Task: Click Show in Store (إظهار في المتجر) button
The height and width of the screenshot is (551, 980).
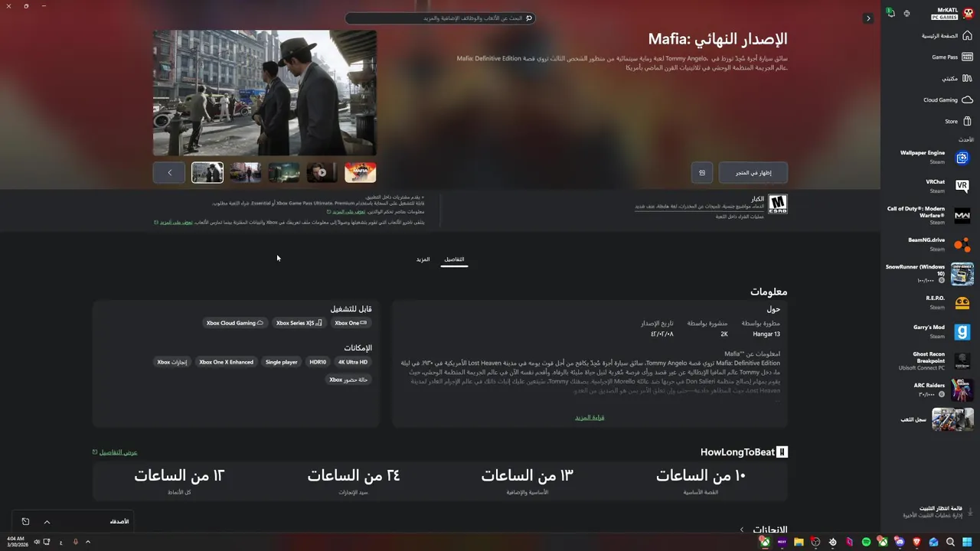Action: [753, 173]
